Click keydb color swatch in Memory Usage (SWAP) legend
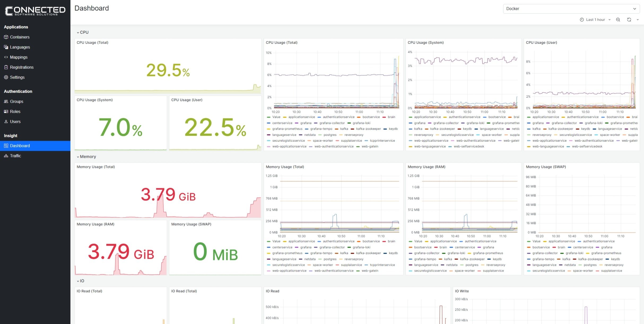The height and width of the screenshot is (324, 644). (x=607, y=259)
